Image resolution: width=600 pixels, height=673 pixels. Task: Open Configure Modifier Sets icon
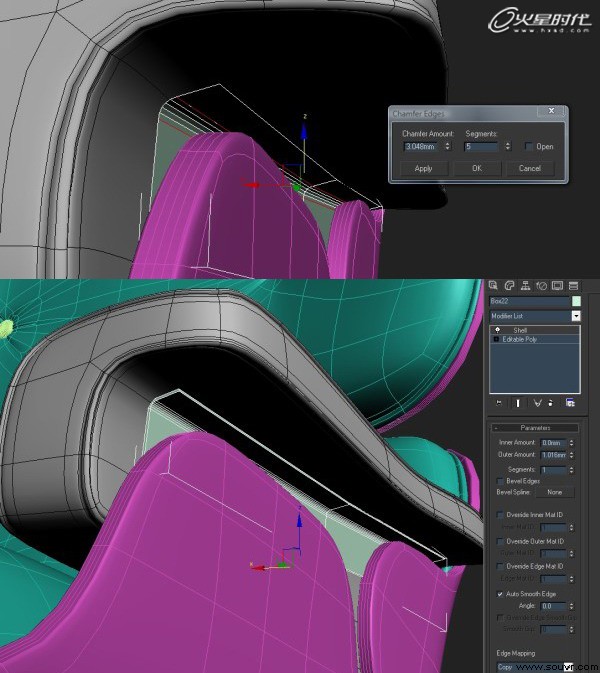(570, 403)
